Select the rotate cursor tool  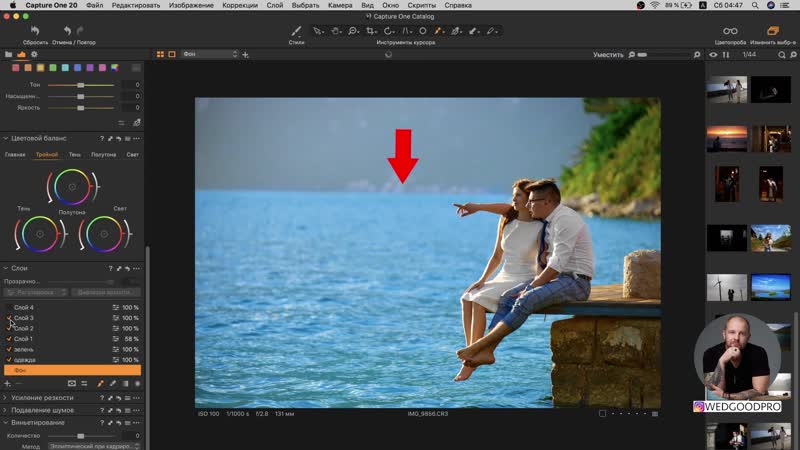[389, 31]
